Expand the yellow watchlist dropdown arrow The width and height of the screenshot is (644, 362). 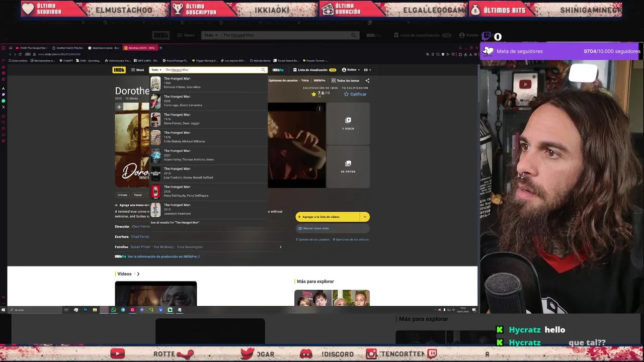pos(365,217)
